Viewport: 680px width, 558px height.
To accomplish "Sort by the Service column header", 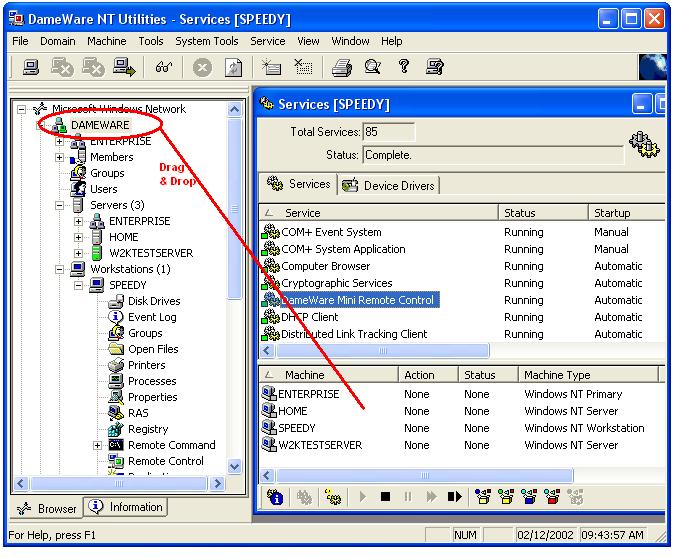I will click(378, 213).
